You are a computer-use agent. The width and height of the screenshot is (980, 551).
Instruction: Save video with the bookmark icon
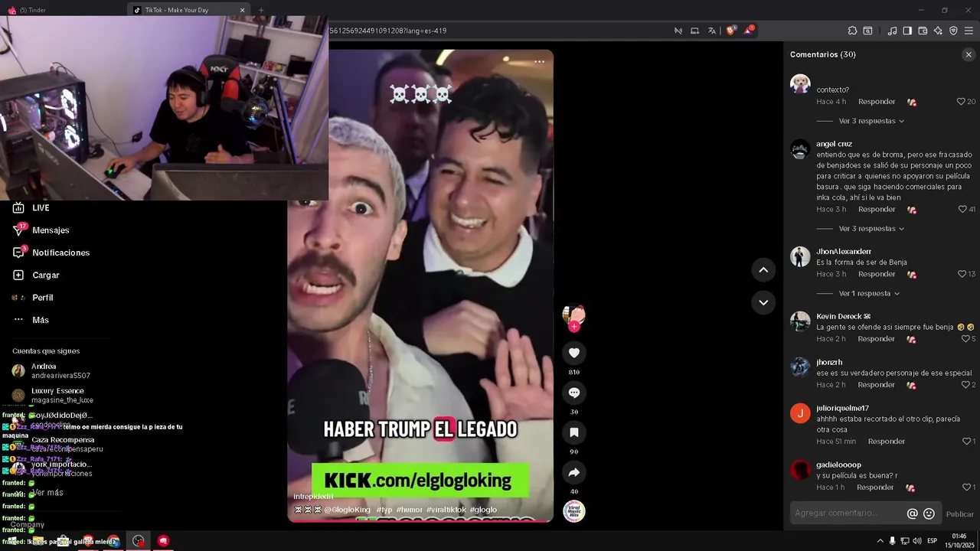pos(574,432)
